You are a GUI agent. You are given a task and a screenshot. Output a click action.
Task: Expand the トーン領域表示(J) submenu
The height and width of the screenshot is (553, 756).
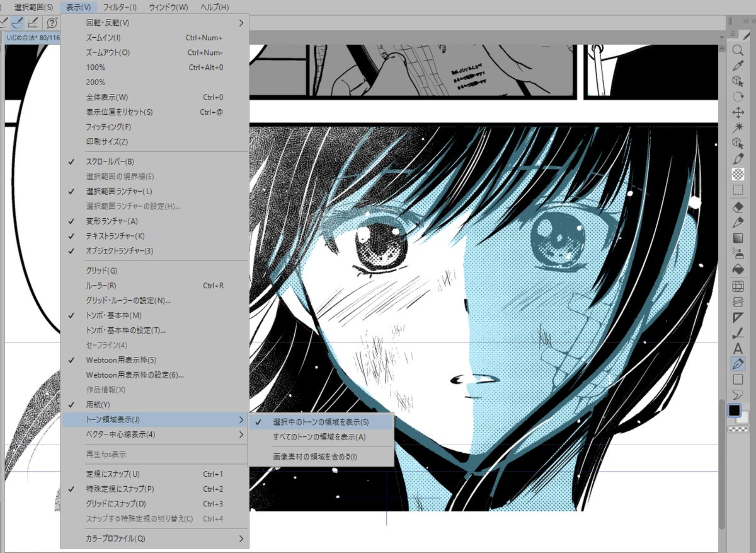coord(155,419)
